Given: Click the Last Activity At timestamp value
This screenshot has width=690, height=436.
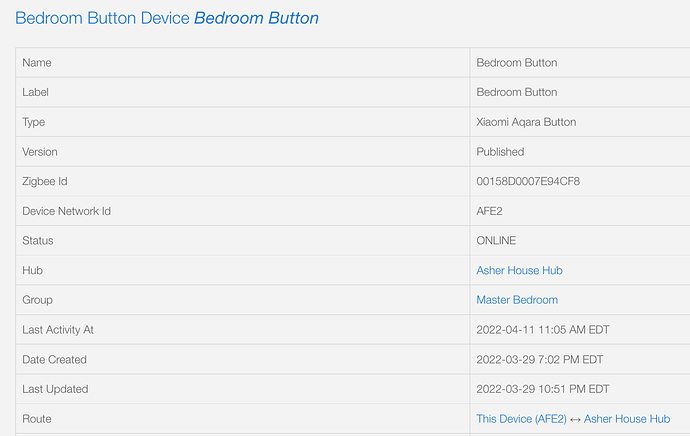Looking at the screenshot, I should pos(543,330).
